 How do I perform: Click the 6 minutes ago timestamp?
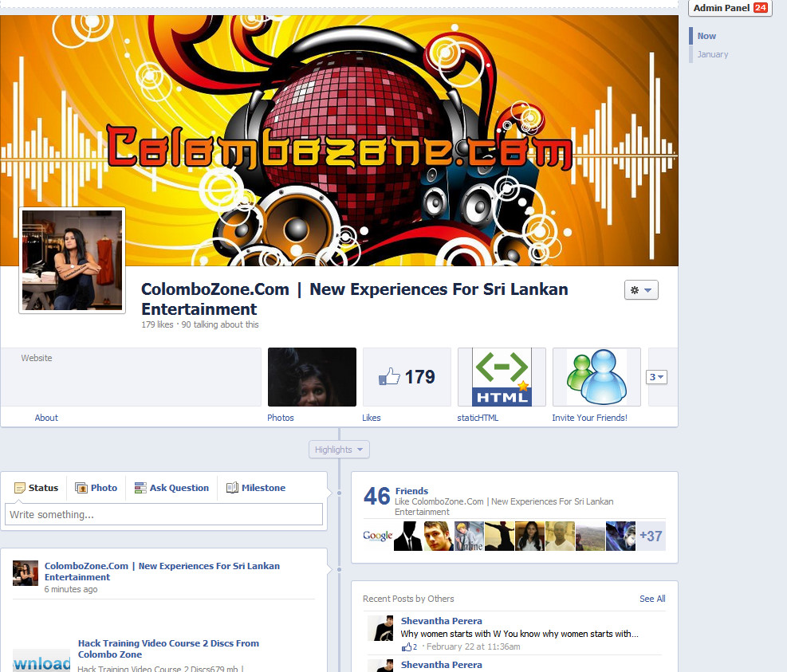tap(71, 589)
